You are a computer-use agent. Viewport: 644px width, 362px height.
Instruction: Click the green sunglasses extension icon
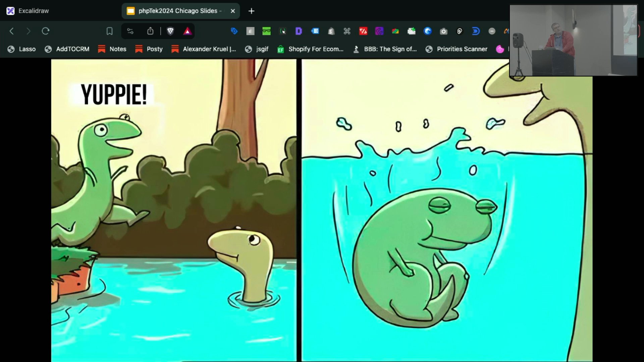pos(266,31)
